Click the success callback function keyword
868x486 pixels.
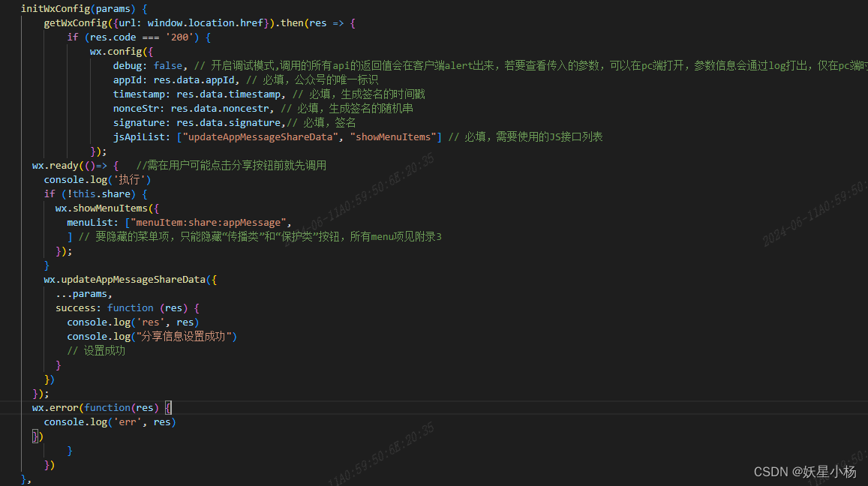coord(130,307)
